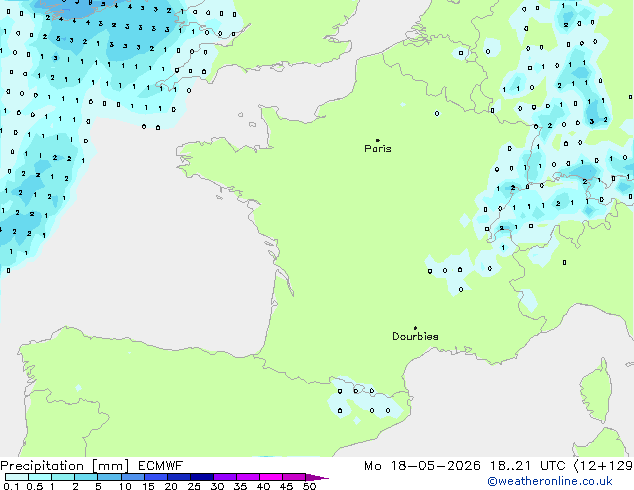Click the ECMWF model label
The height and width of the screenshot is (490, 634).
point(161,466)
